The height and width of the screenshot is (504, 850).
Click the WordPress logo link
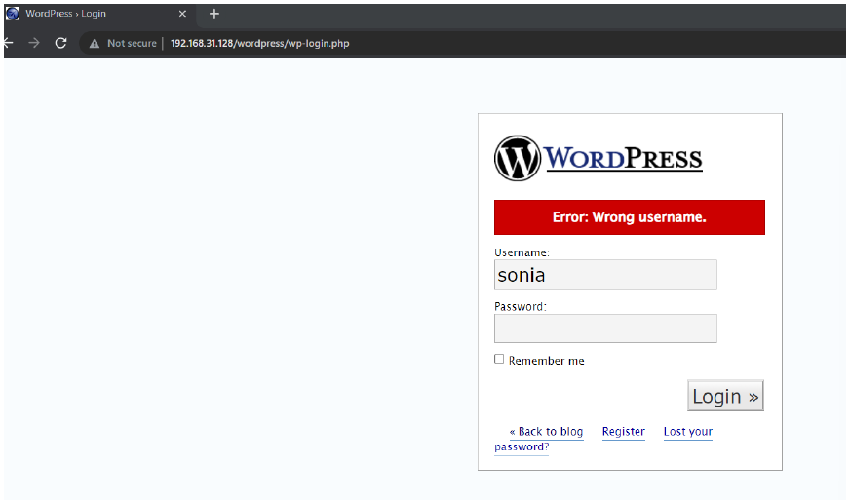[599, 158]
